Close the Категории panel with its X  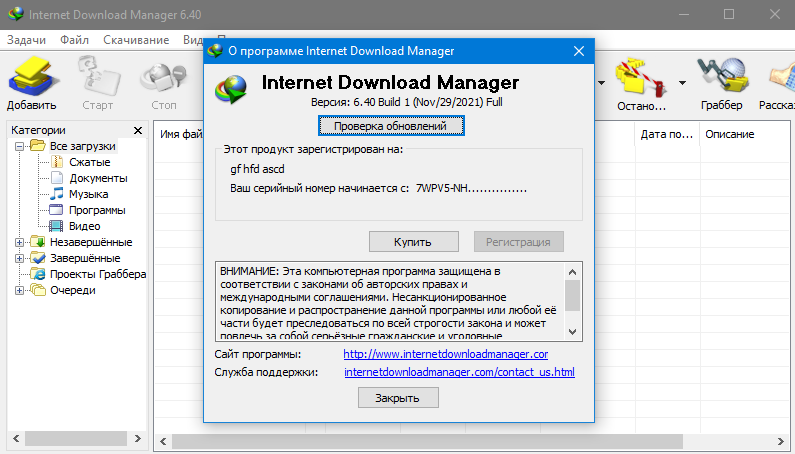tap(138, 130)
